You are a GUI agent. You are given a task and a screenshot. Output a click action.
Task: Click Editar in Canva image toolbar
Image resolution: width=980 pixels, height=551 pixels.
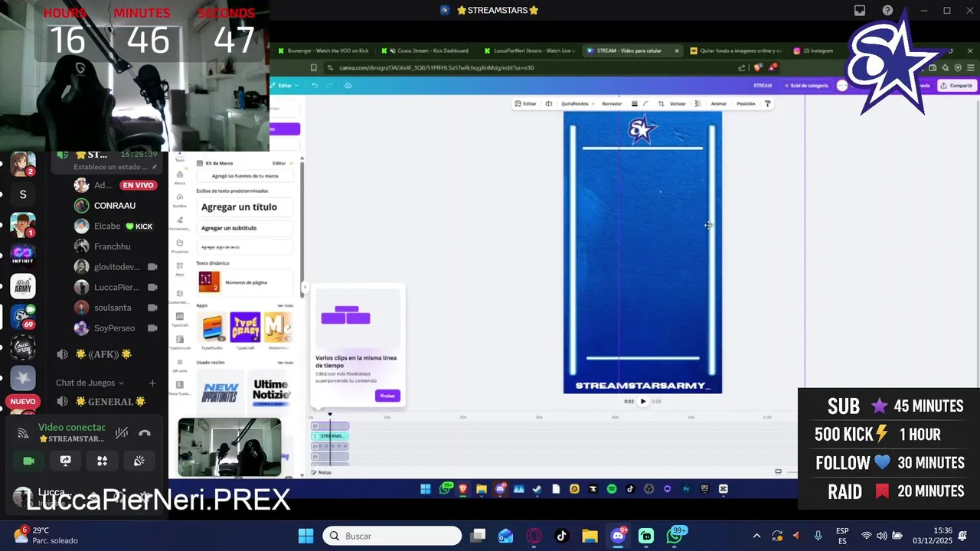525,103
